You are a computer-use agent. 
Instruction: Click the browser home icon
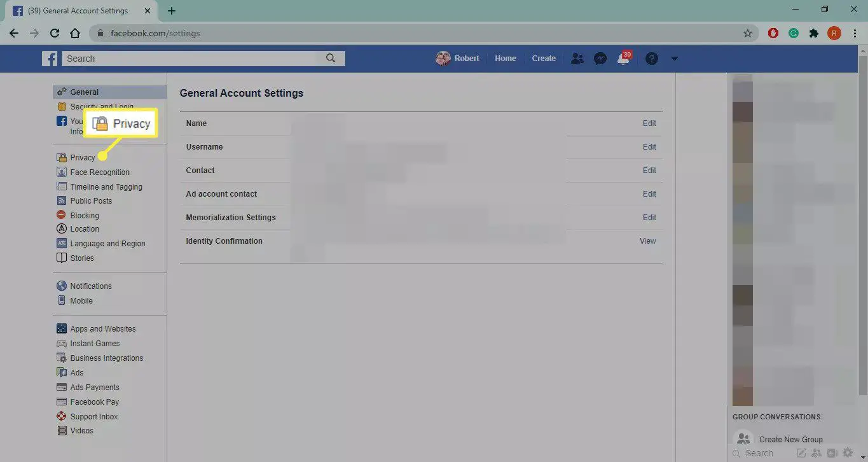click(x=75, y=33)
